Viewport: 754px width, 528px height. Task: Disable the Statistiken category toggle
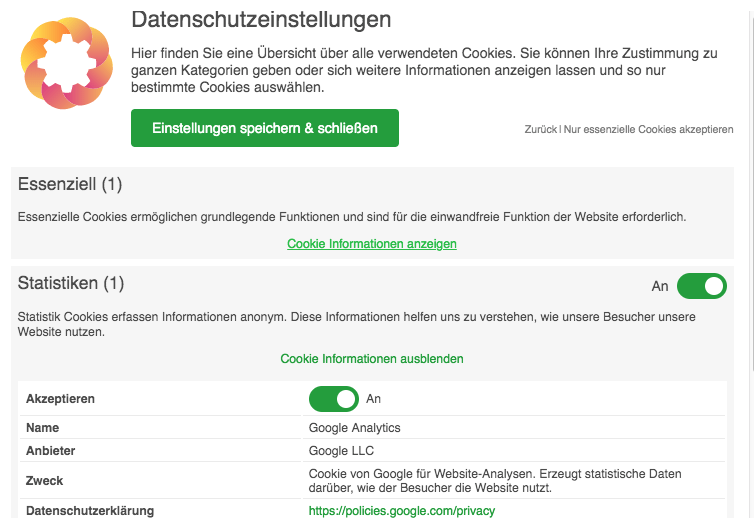click(701, 286)
